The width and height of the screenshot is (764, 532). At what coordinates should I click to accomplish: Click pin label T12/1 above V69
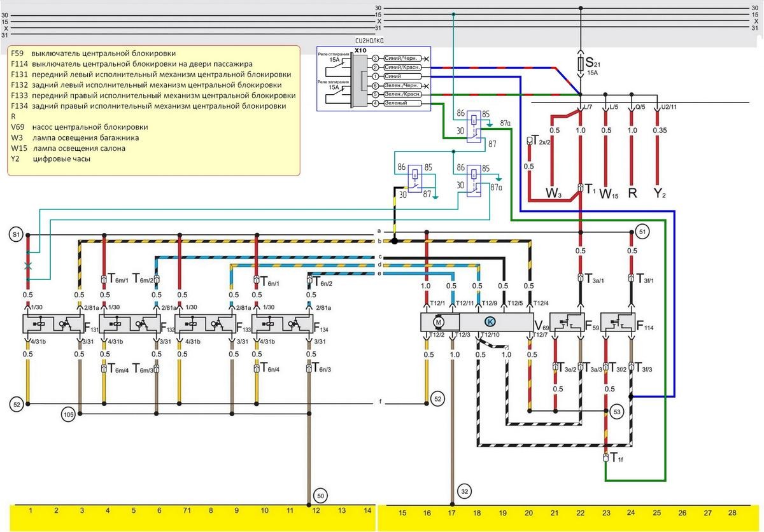[438, 302]
